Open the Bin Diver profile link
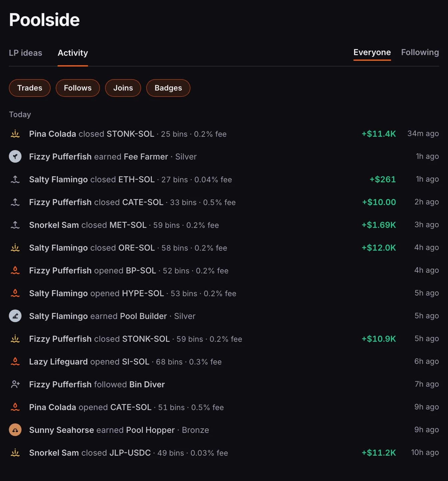Screen dimensions: 448x481 coord(147,384)
